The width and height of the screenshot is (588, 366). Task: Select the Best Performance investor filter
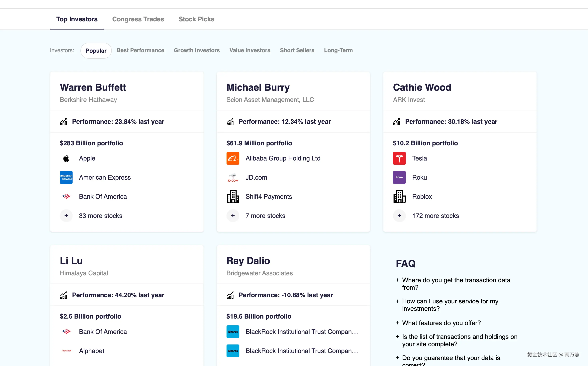pyautogui.click(x=140, y=50)
